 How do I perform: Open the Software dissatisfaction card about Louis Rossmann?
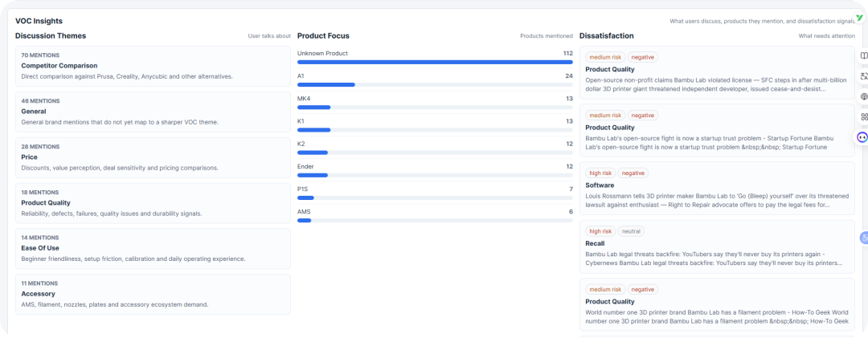point(717,189)
